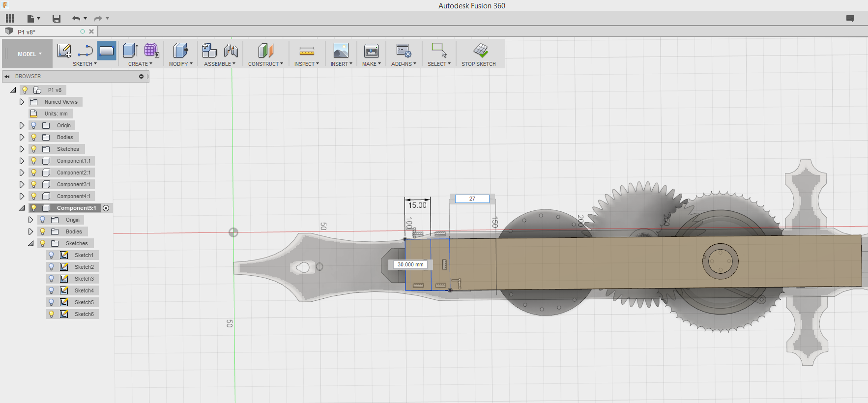Collapse the Component5:1 node

coord(22,208)
